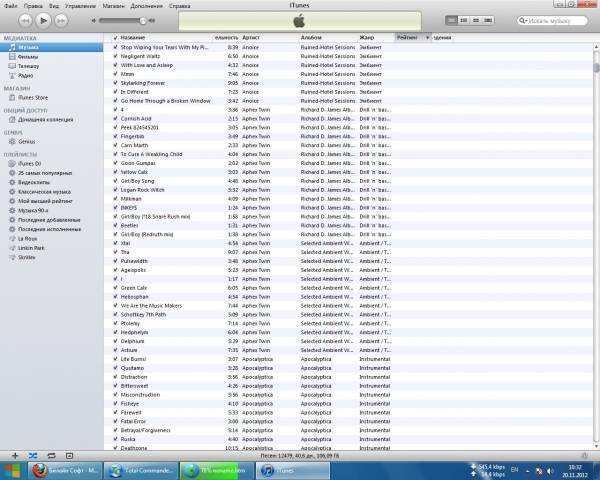Switch to Cover Flow view
The height and width of the screenshot is (480, 600).
tap(488, 20)
